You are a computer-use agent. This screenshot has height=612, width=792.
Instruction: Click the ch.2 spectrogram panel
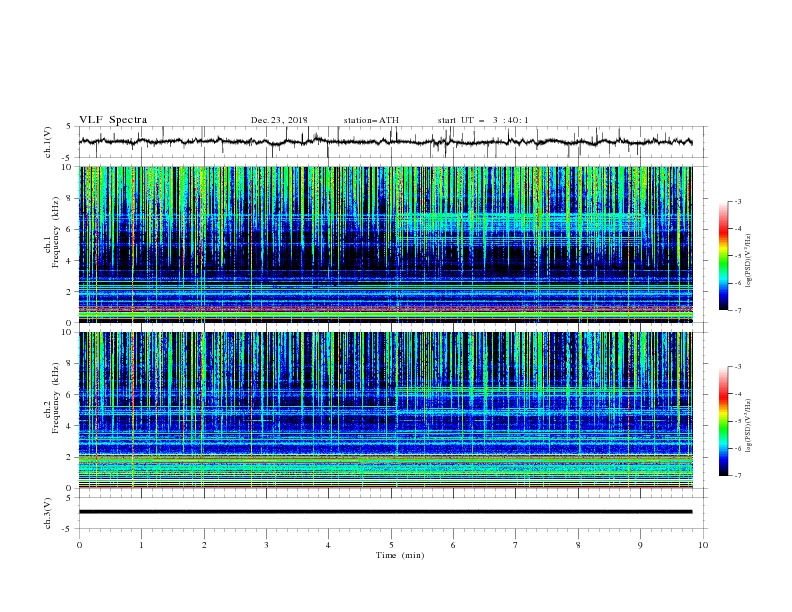point(385,410)
